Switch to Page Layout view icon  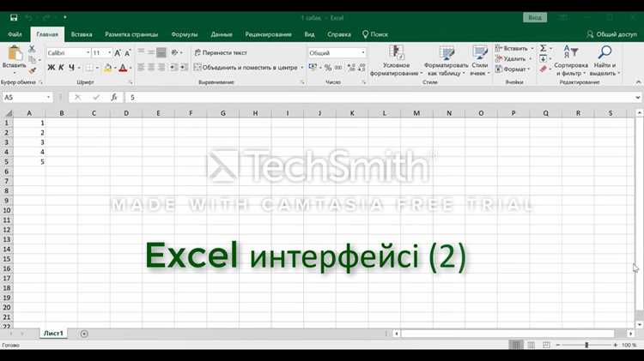531,345
